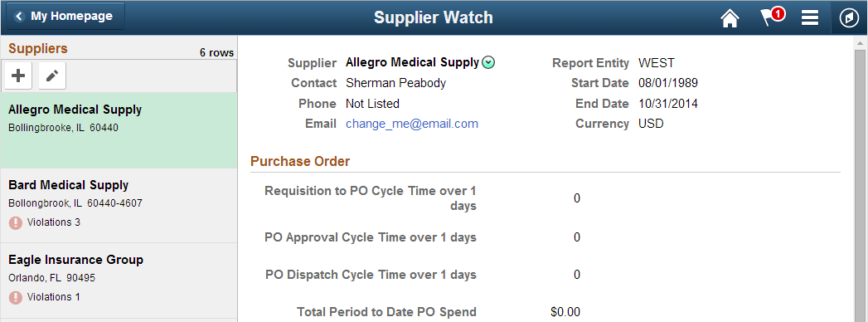Click the vertical scrollbar on right edge

(x=861, y=179)
